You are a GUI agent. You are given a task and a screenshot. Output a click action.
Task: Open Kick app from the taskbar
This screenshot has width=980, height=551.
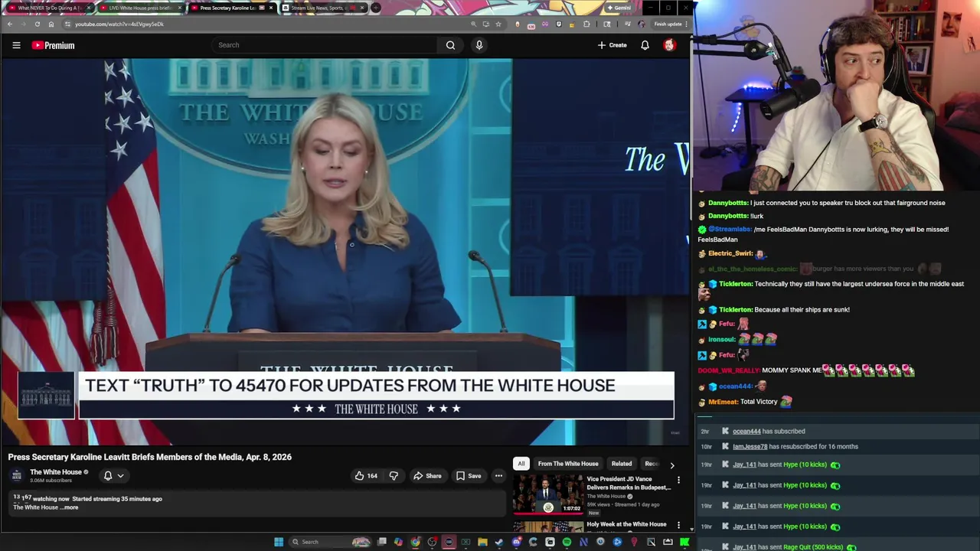click(684, 542)
